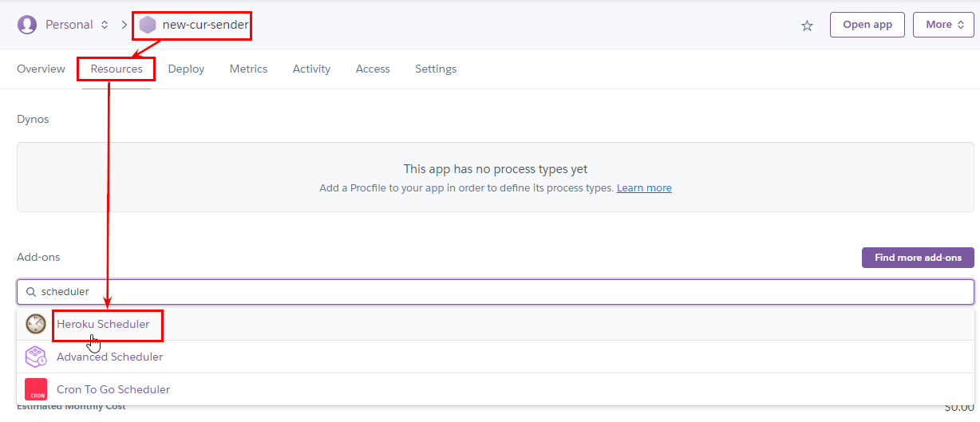Choose Advanced Scheduler from the results
The image size is (980, 422).
109,357
